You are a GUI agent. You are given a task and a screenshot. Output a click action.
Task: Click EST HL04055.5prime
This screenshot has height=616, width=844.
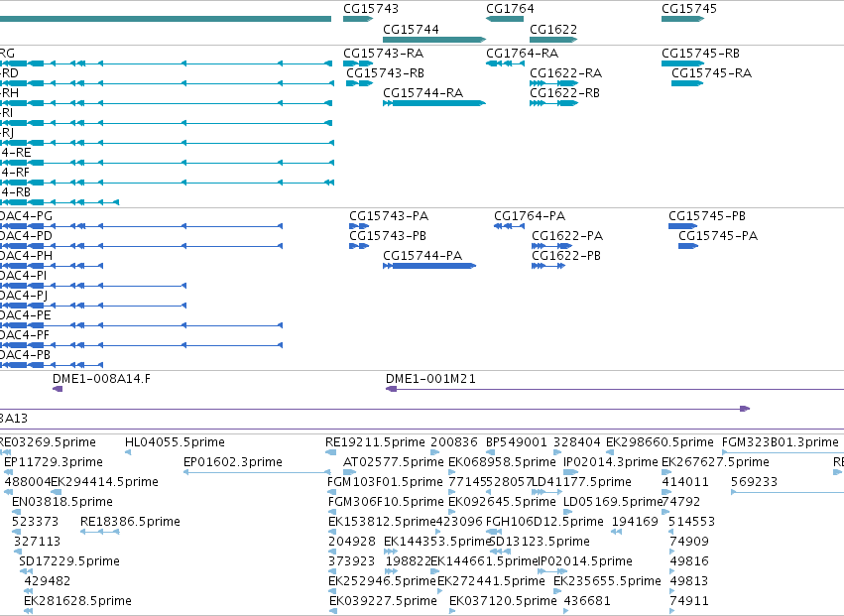click(175, 442)
